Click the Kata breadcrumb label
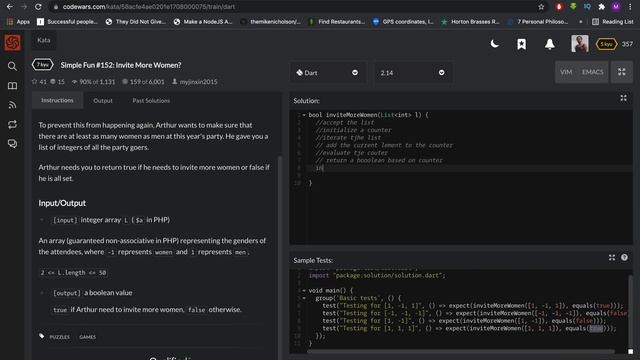This screenshot has height=360, width=640. (x=44, y=40)
